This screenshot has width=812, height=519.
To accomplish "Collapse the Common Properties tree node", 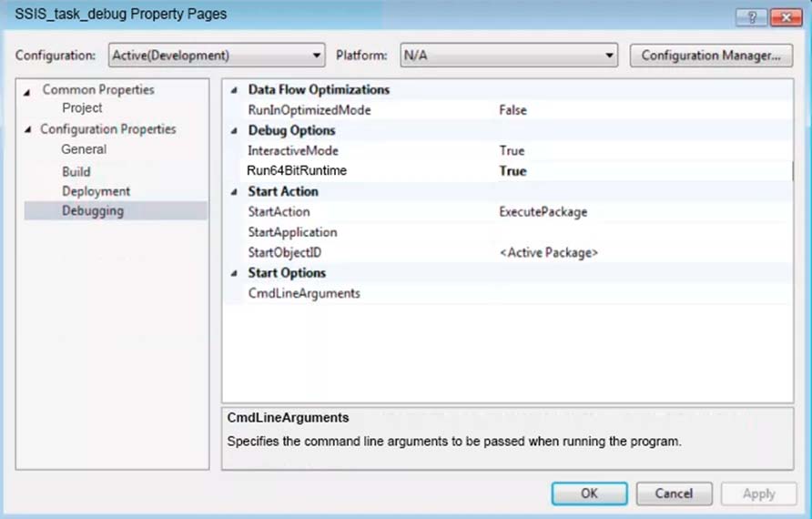I will coord(27,92).
